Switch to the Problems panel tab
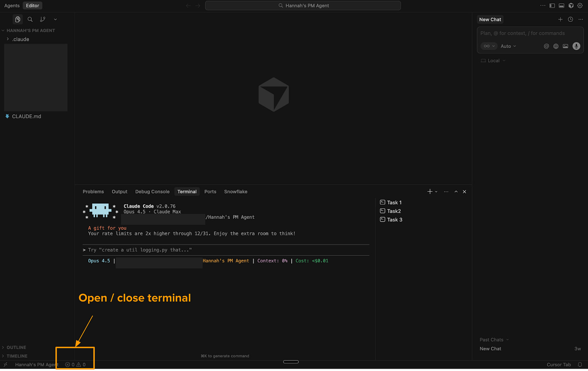 (x=93, y=192)
